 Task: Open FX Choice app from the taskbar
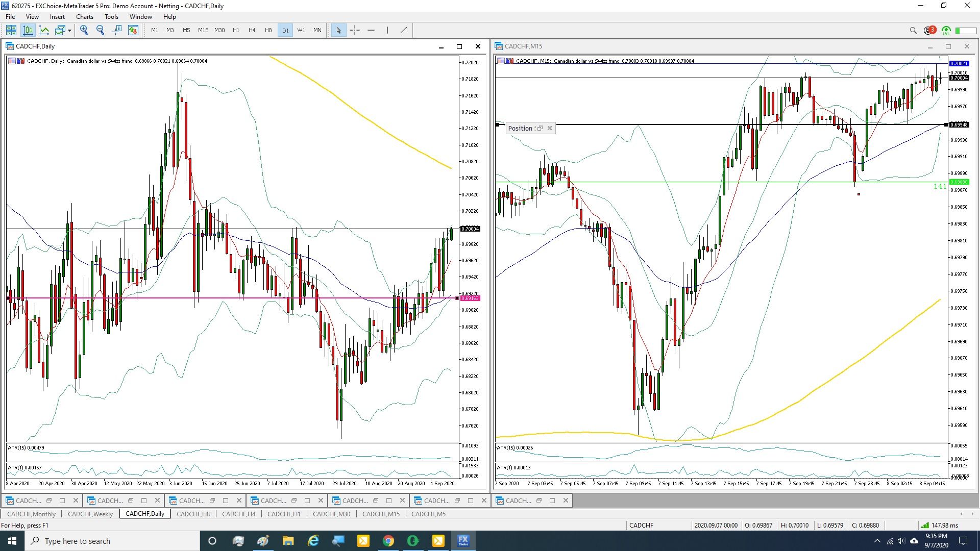tap(463, 541)
